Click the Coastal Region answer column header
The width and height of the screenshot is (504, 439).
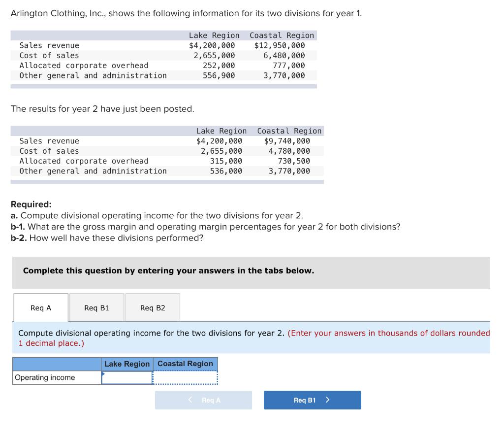coord(185,364)
